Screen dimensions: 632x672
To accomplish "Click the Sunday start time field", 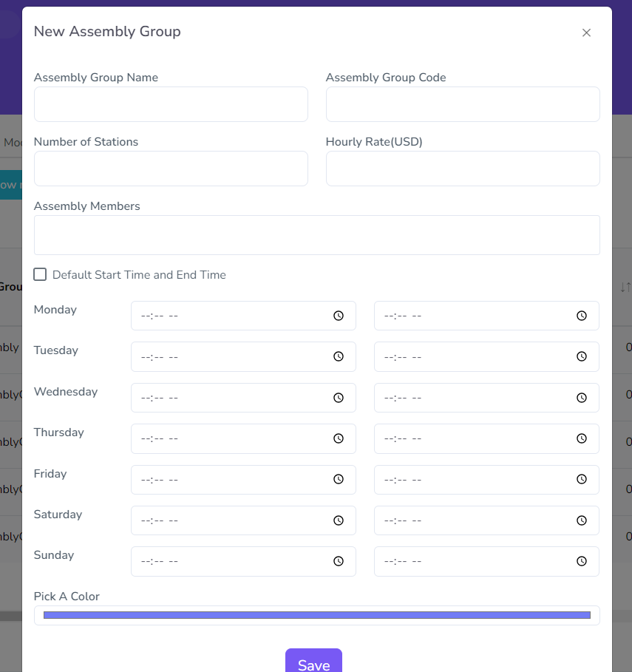I will tap(229, 561).
